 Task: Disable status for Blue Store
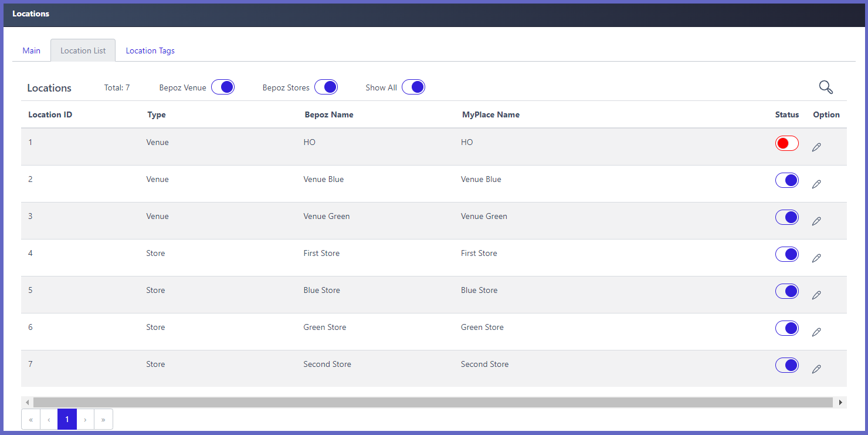(x=787, y=291)
